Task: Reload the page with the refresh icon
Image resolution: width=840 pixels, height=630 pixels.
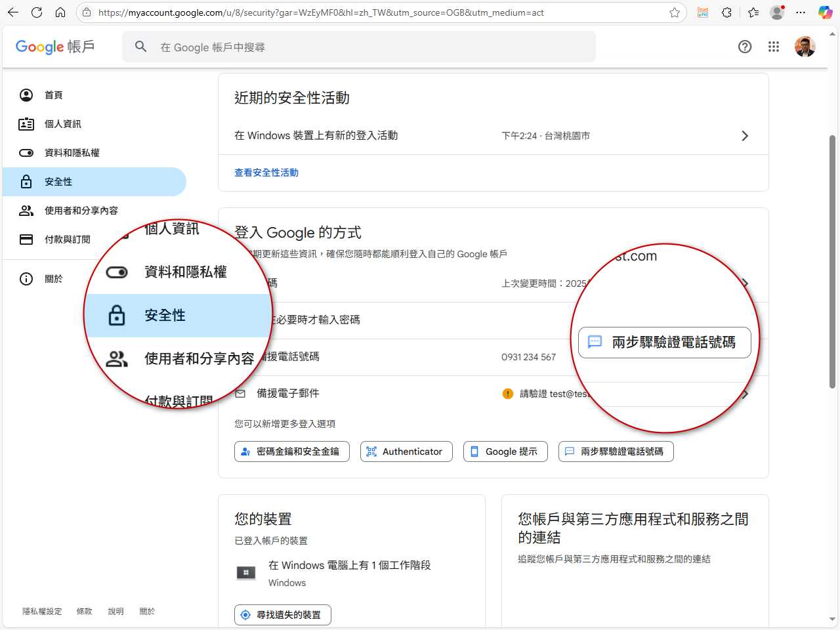Action: pos(37,12)
